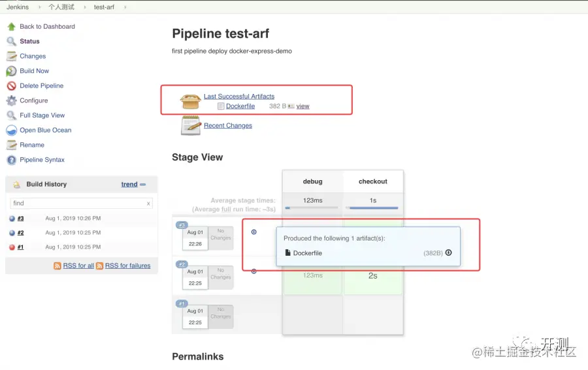Click the RSS for all feed icon
The height and width of the screenshot is (370, 588).
(x=57, y=266)
